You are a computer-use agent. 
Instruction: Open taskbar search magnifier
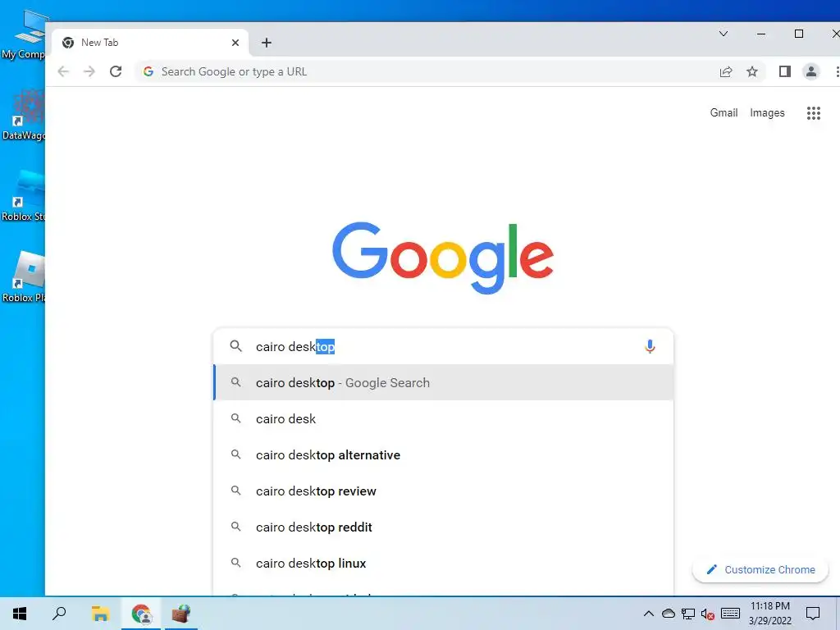click(59, 614)
